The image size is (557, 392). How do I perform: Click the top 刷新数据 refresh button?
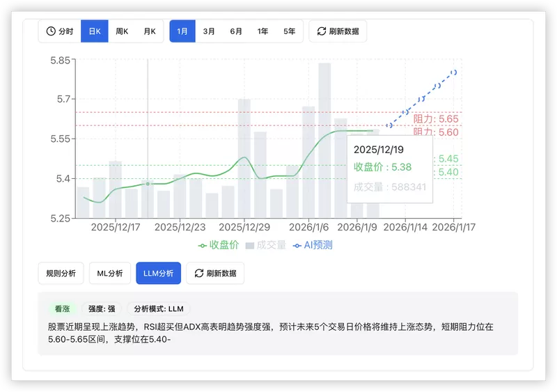[x=338, y=31]
